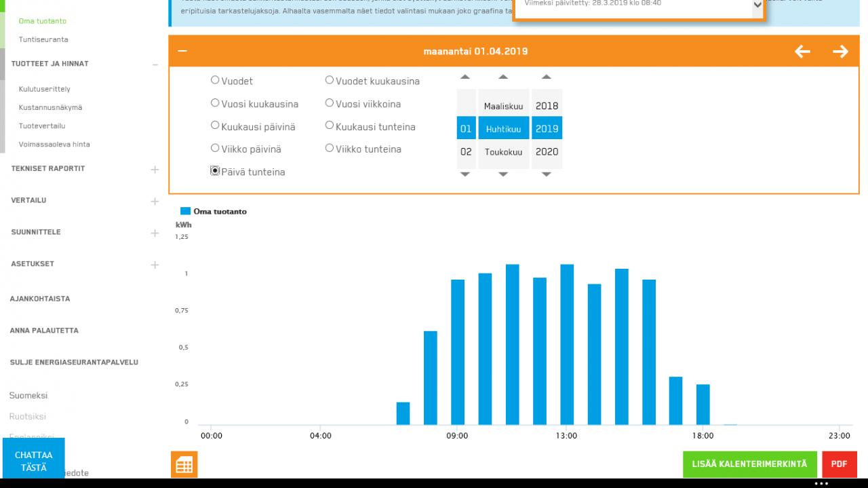This screenshot has width=868, height=488.
Task: Select Vuodet kuukausina radio option
Action: click(330, 80)
